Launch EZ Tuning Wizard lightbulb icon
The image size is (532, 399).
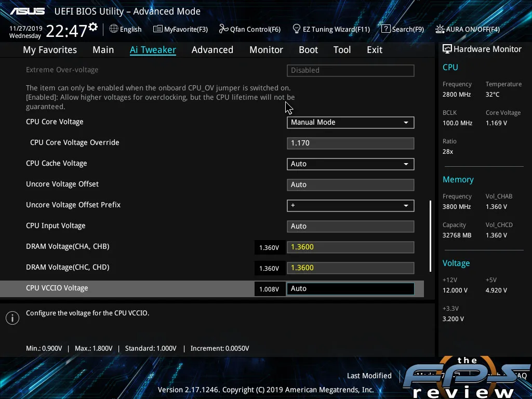pos(296,29)
